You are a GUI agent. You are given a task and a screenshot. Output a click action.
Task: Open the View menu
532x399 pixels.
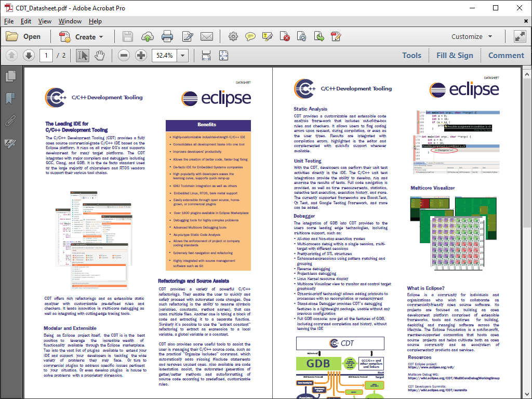[x=45, y=21]
